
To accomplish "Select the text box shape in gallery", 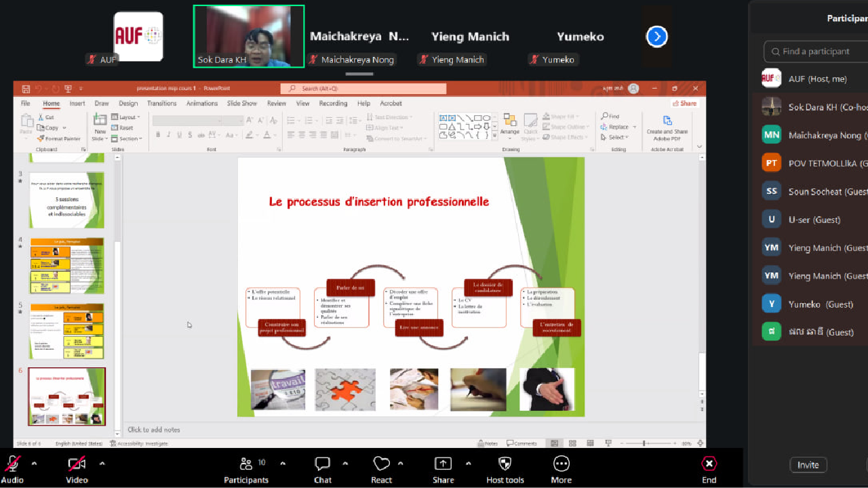I will coord(443,118).
